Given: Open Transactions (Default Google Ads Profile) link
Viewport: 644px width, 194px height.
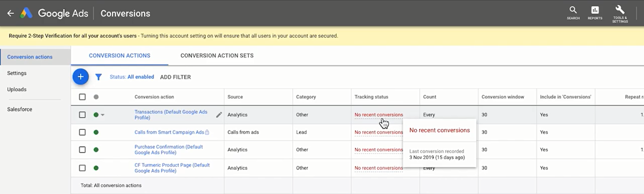Looking at the screenshot, I should 171,115.
